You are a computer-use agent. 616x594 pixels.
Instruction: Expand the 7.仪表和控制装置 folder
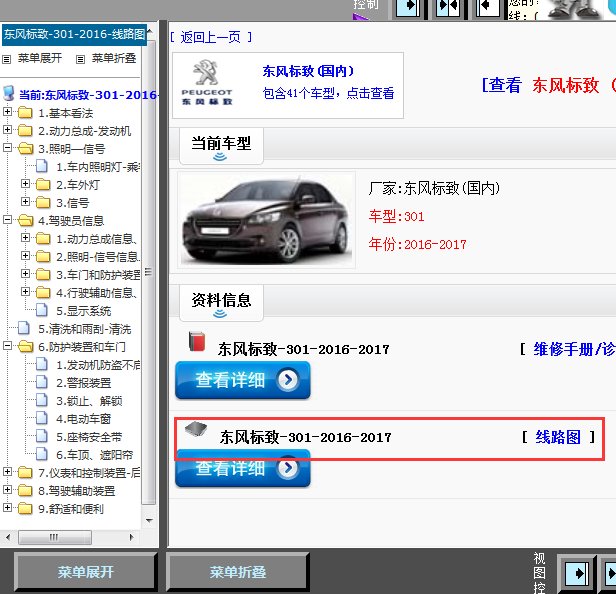point(7,471)
